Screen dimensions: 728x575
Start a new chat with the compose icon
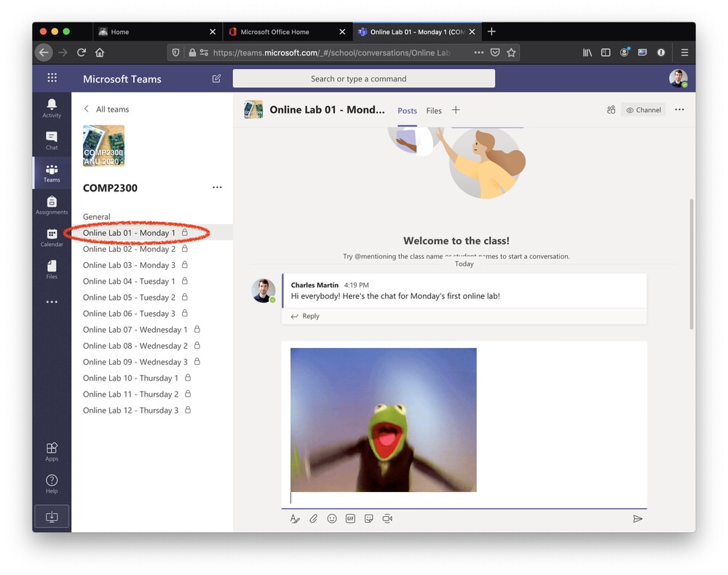point(216,79)
